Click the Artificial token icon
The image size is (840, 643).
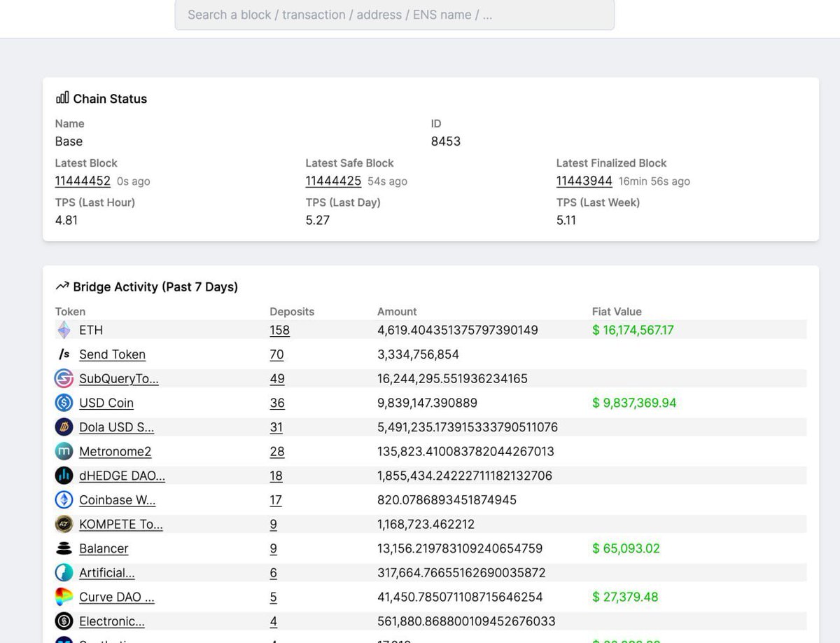[64, 573]
